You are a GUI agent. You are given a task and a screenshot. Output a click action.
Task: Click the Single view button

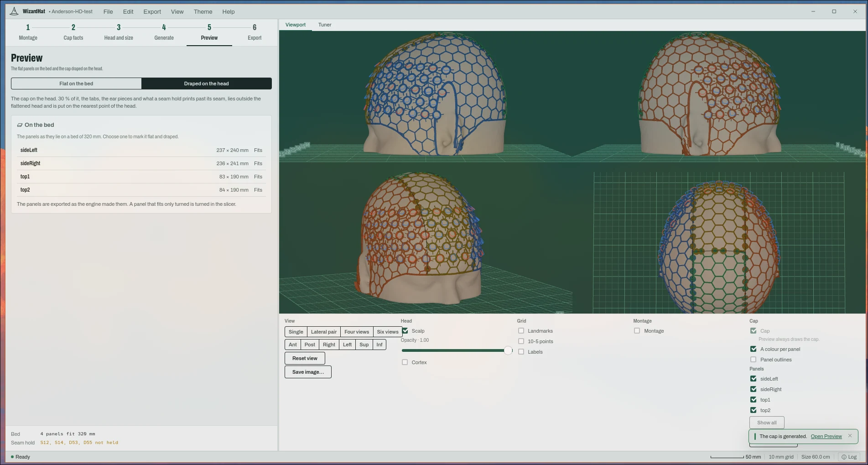click(x=296, y=332)
